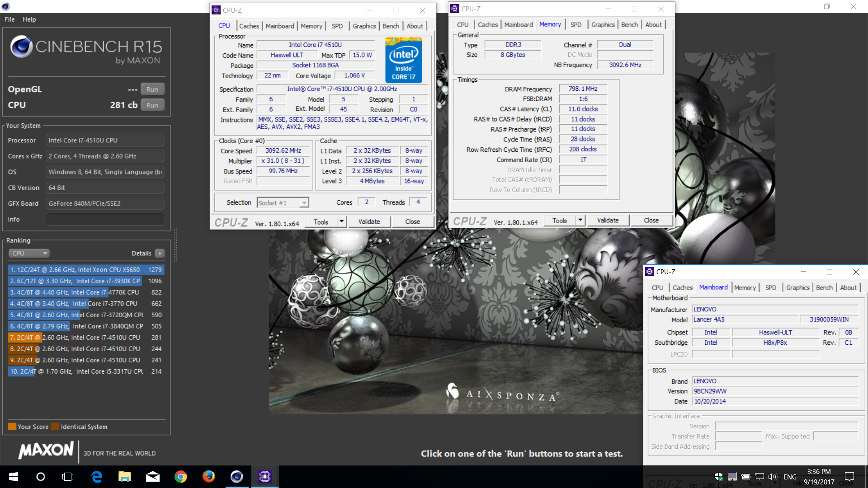The height and width of the screenshot is (488, 868).
Task: Click the DRAM Frequency value 798.1 MHz
Action: (583, 89)
